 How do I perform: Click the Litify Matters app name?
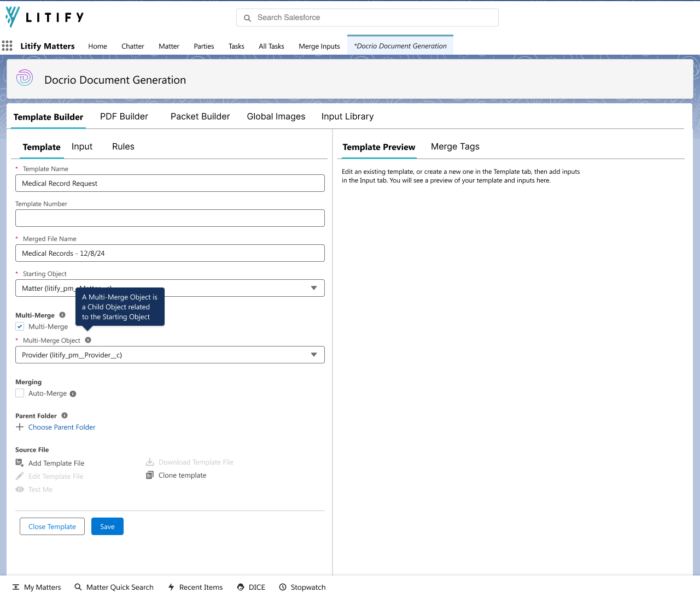[48, 46]
